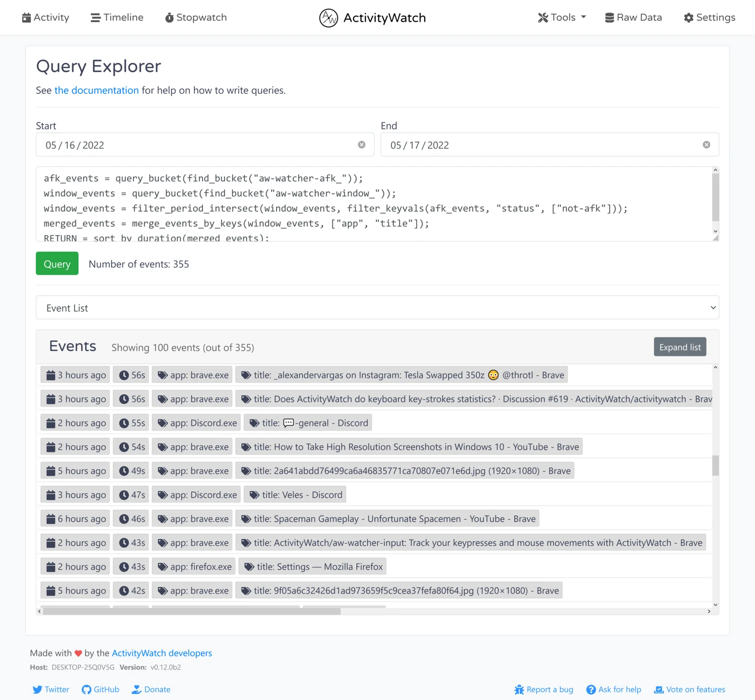The image size is (755, 700).
Task: Click the Expand list button
Action: (680, 347)
